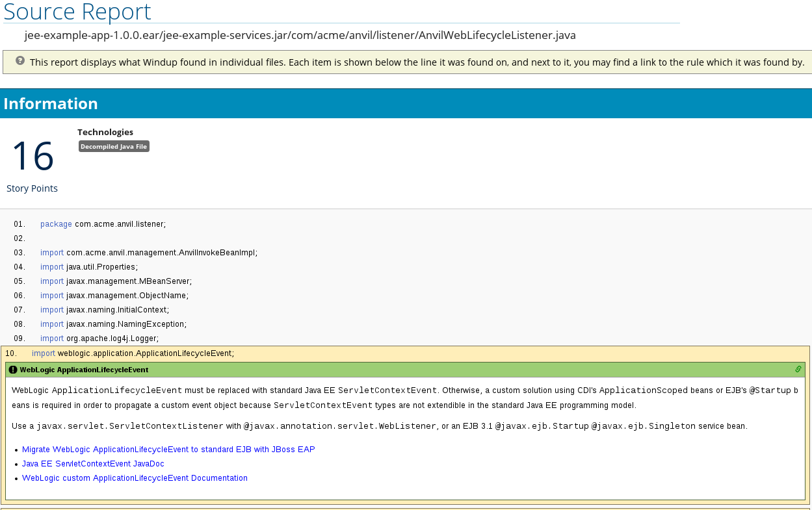Click the Technologies heading
Viewport: 812px width, 510px height.
(x=105, y=132)
